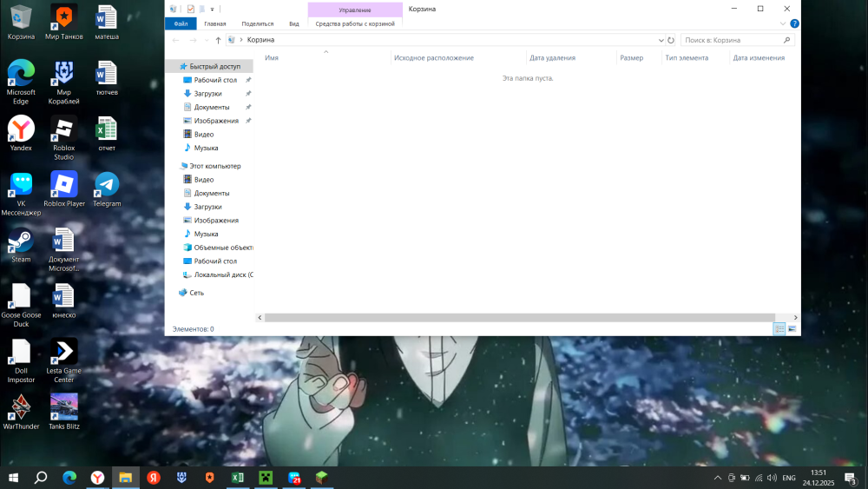This screenshot has height=489, width=868.
Task: Open the recent locations dropdown arrow
Action: click(207, 40)
